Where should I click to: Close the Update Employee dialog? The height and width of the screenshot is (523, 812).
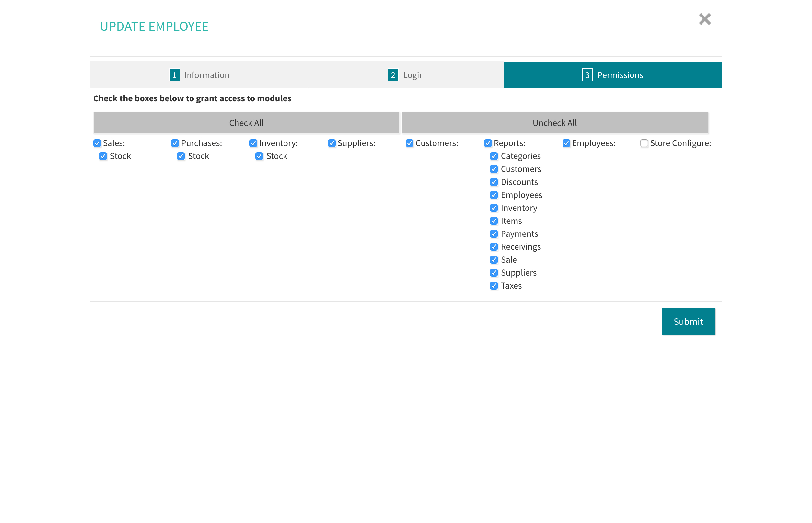point(704,19)
